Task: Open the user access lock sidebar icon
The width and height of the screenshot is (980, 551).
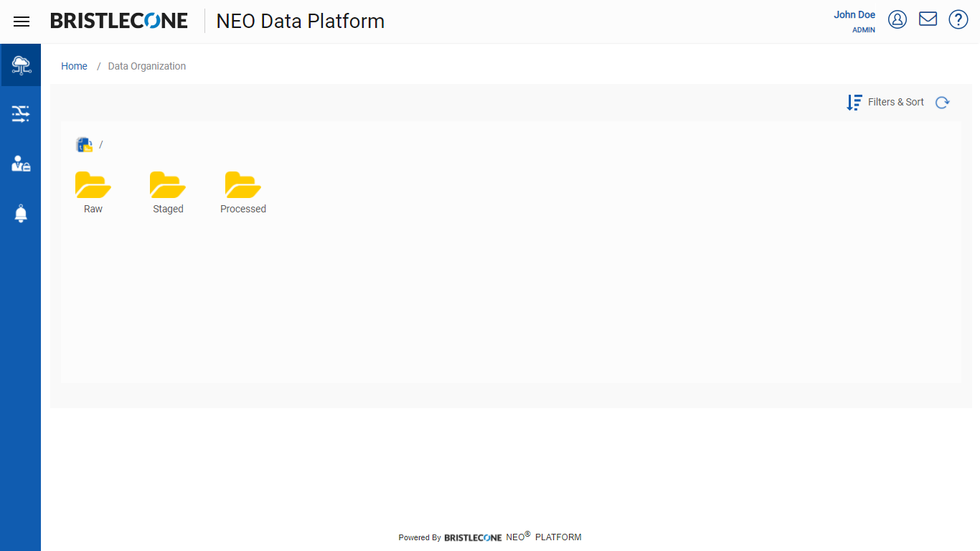Action: click(21, 164)
